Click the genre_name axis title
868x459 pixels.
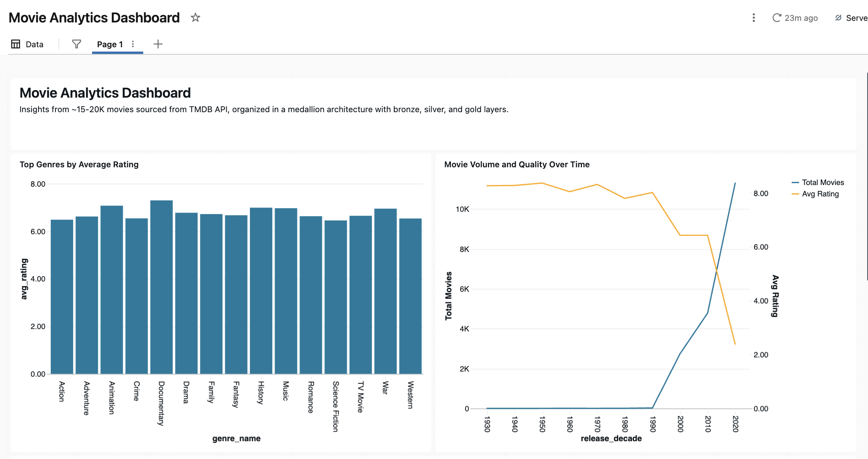[236, 439]
